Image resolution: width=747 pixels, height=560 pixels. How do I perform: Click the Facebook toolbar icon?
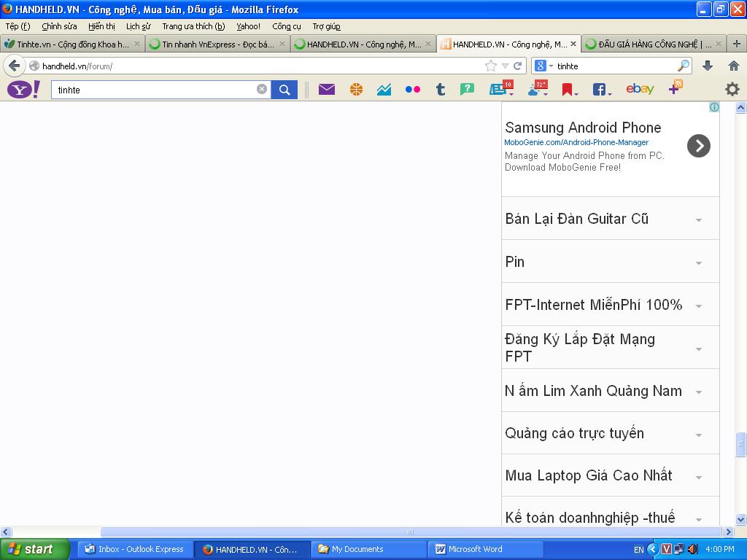pyautogui.click(x=599, y=90)
